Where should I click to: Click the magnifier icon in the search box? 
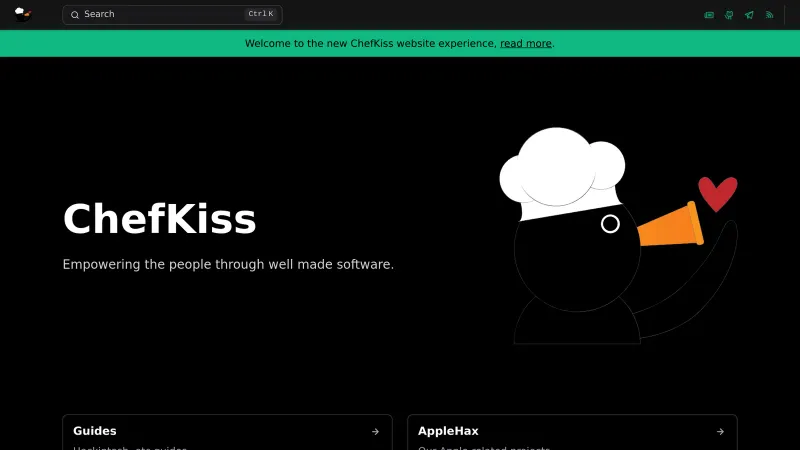(75, 15)
